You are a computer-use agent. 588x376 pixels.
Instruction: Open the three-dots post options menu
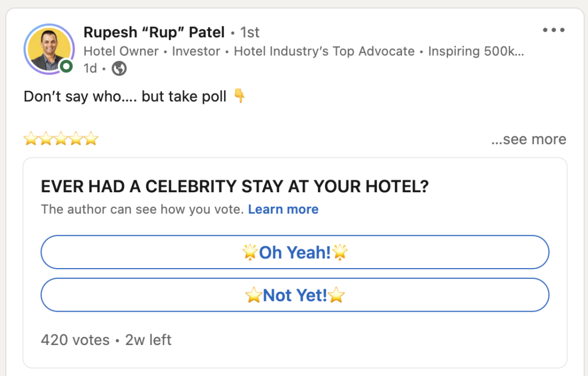554,30
